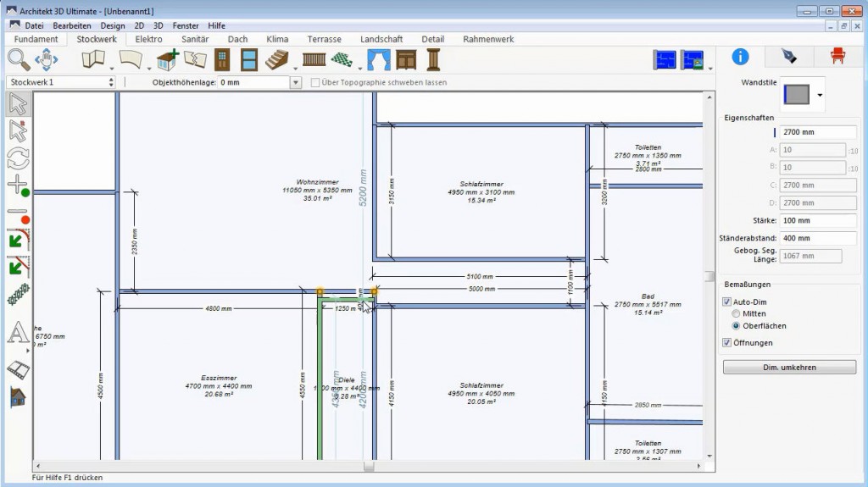
Task: Select the Mitten radio option
Action: (x=736, y=313)
